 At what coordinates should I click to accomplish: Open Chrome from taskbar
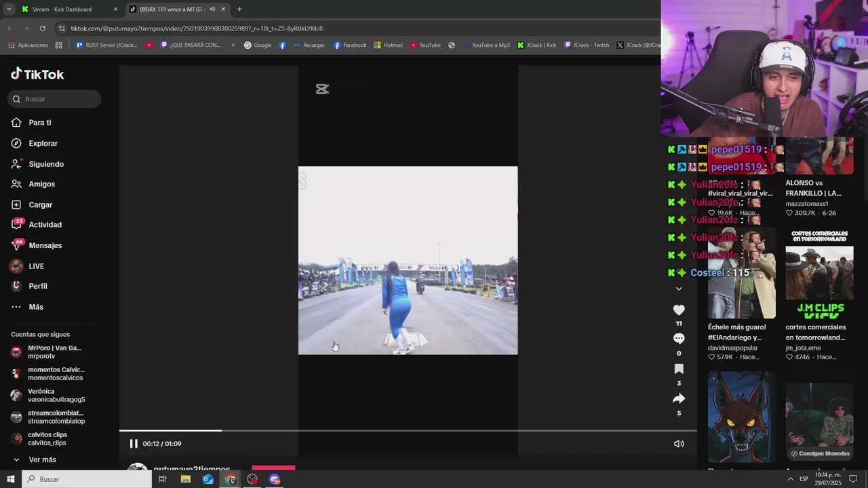pyautogui.click(x=231, y=479)
